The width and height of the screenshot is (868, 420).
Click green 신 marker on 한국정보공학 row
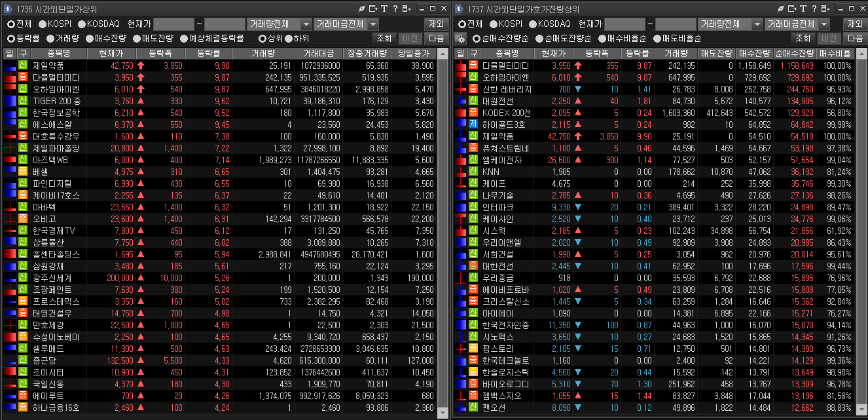(23, 113)
